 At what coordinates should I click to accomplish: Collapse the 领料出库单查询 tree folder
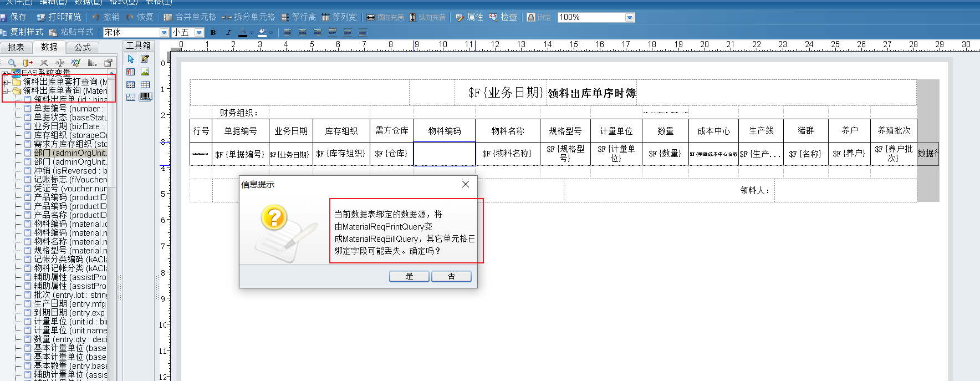coord(6,91)
